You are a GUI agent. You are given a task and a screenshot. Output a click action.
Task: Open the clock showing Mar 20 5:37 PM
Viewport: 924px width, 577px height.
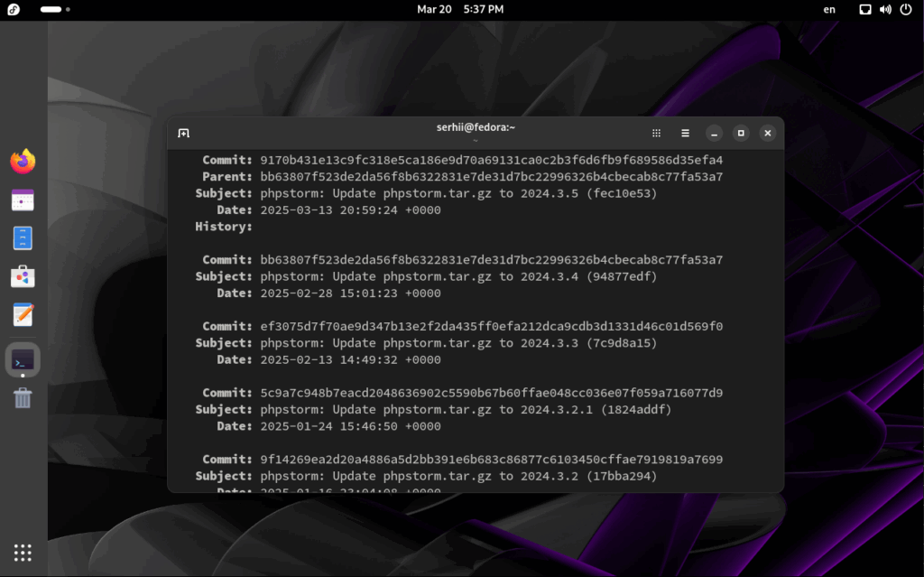click(460, 9)
